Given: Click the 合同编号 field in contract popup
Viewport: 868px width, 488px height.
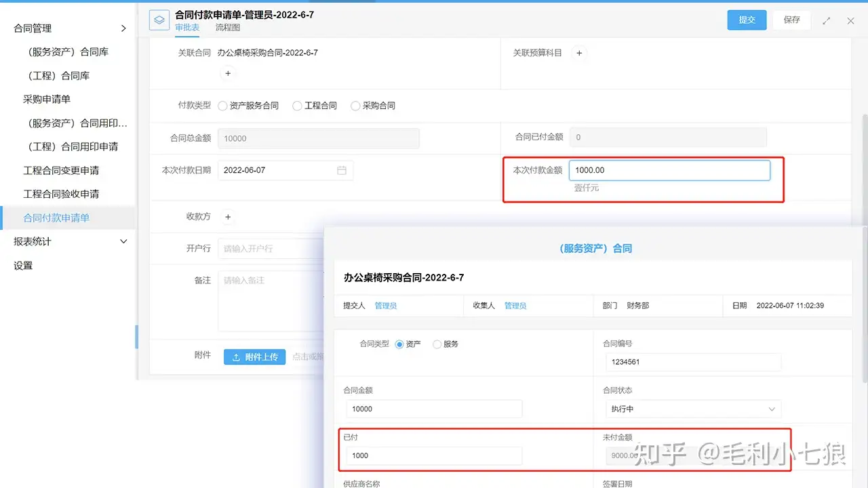Looking at the screenshot, I should [693, 362].
